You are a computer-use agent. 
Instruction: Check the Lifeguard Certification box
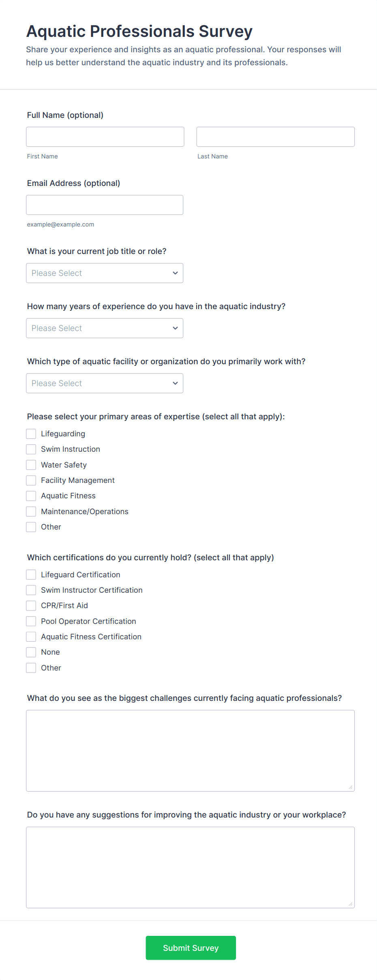[31, 575]
